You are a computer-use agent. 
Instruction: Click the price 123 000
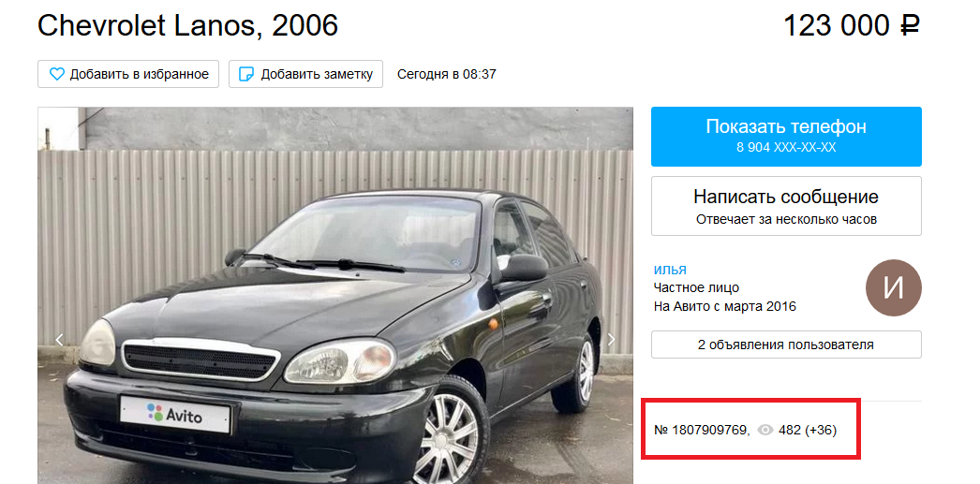836,26
